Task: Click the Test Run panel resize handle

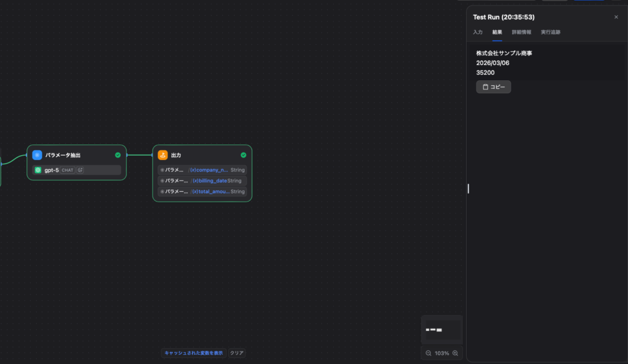Action: click(468, 188)
